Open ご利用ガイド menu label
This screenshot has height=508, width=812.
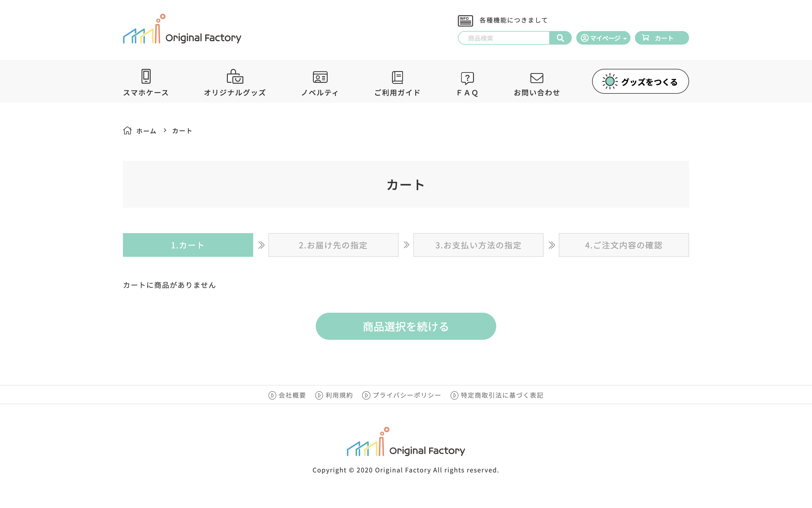pyautogui.click(x=397, y=93)
